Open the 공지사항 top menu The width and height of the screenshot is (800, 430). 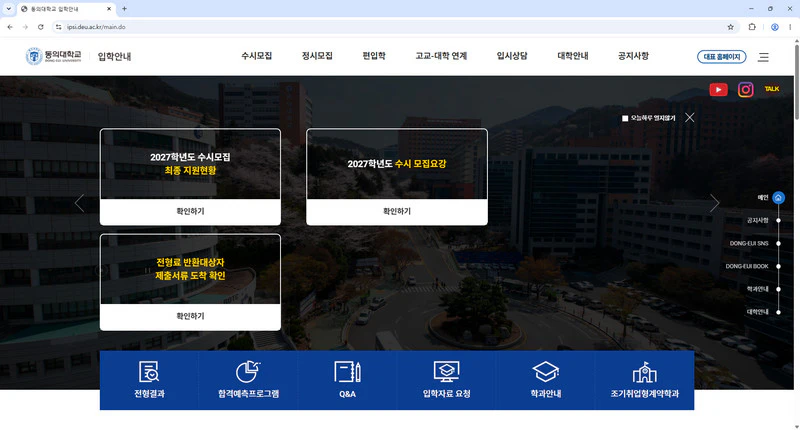click(633, 56)
